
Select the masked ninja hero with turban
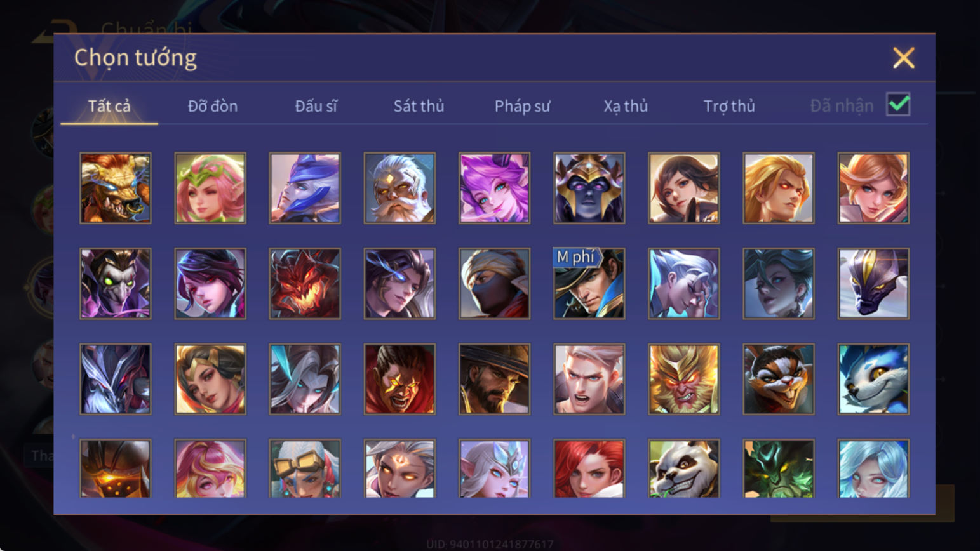[x=494, y=283]
